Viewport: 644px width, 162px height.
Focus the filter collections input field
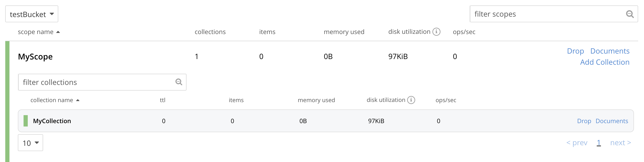pyautogui.click(x=98, y=82)
